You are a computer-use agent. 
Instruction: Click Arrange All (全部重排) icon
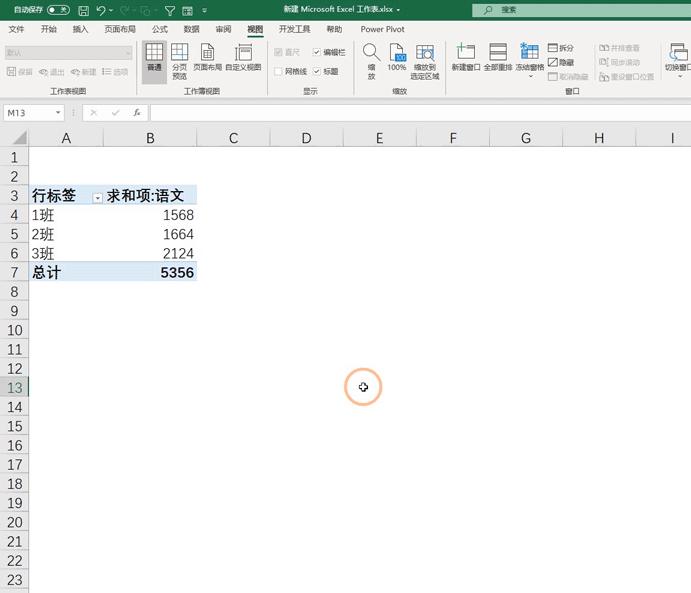[498, 57]
